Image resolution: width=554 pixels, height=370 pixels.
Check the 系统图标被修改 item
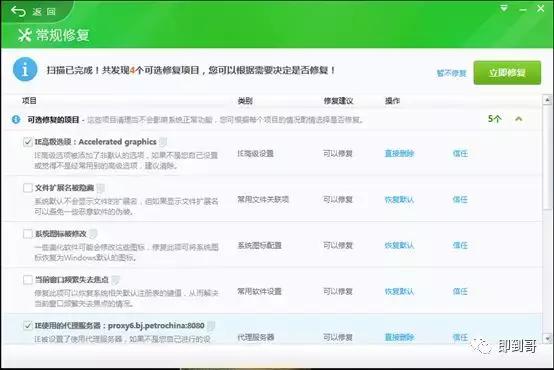[28, 234]
